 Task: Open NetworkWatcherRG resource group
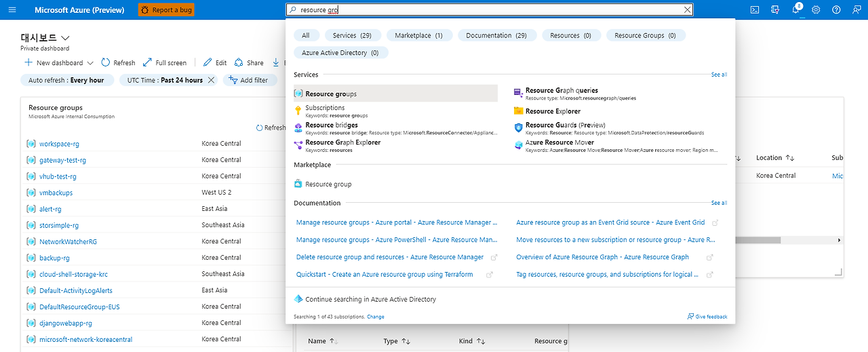click(x=68, y=241)
